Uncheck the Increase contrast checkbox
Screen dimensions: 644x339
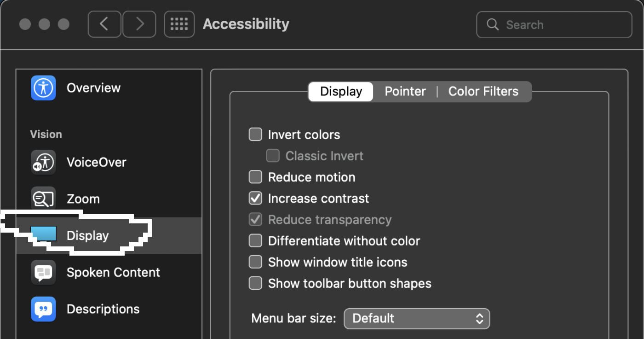tap(255, 198)
